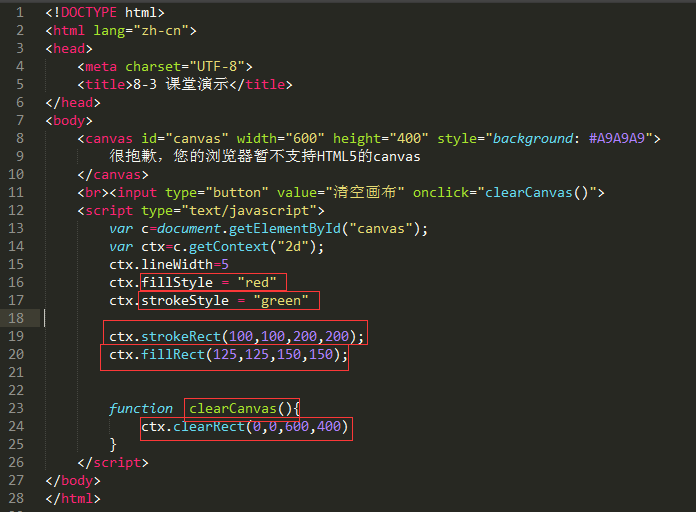Click the closing html tag
The image size is (696, 512).
[73, 499]
